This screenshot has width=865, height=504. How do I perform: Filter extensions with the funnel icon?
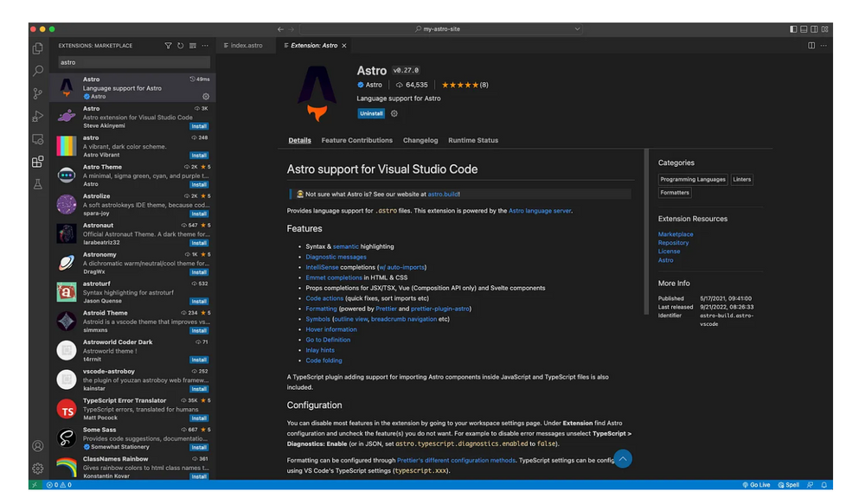[x=168, y=45]
